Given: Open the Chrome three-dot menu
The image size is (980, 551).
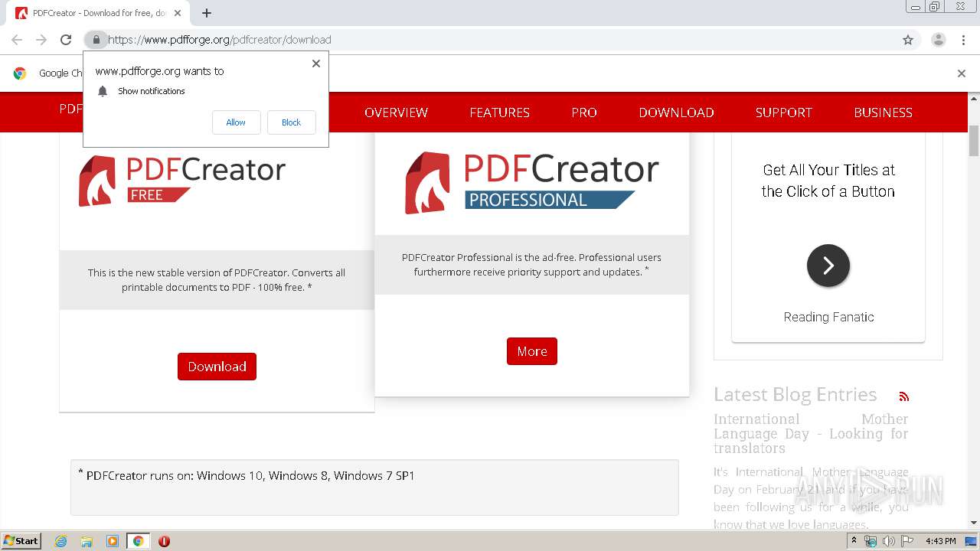Looking at the screenshot, I should pos(963,40).
